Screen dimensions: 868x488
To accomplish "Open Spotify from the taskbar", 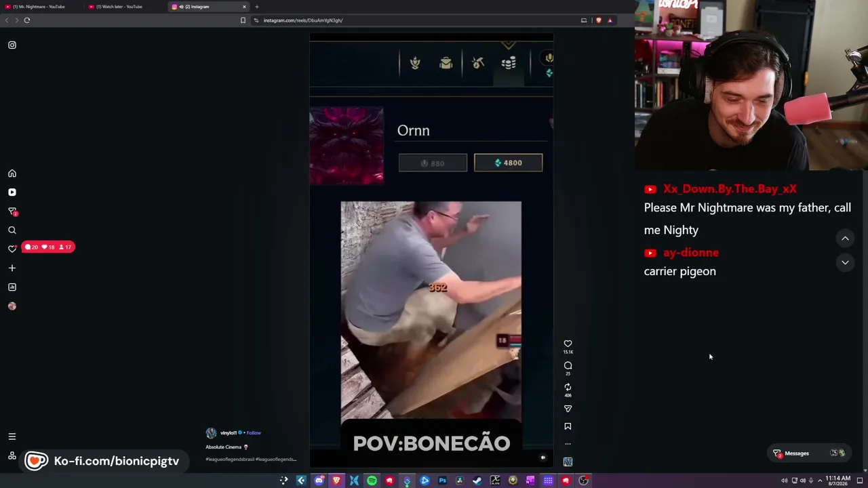I will 372,481.
